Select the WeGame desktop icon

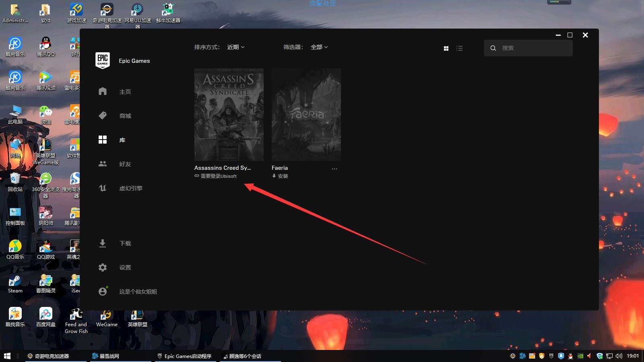(107, 318)
